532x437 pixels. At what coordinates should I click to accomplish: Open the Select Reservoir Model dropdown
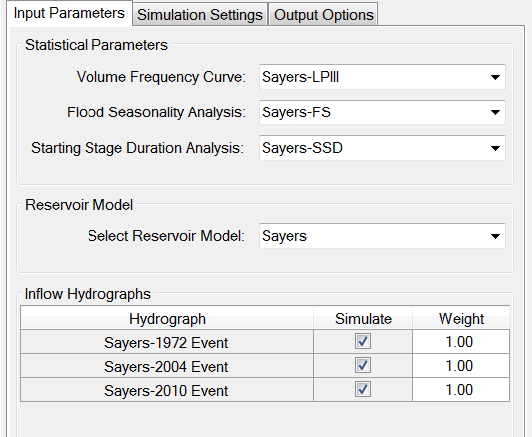pyautogui.click(x=382, y=236)
